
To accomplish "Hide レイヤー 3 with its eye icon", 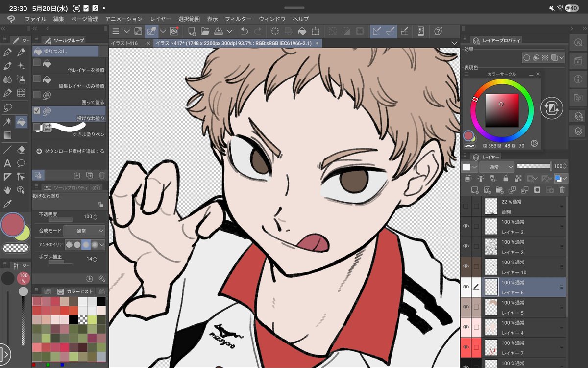I will (466, 226).
